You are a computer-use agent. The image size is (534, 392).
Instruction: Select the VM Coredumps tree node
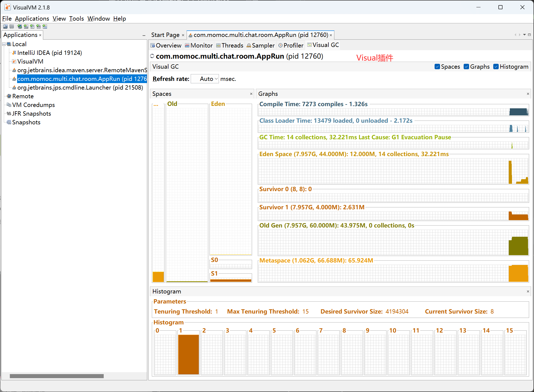coord(33,105)
